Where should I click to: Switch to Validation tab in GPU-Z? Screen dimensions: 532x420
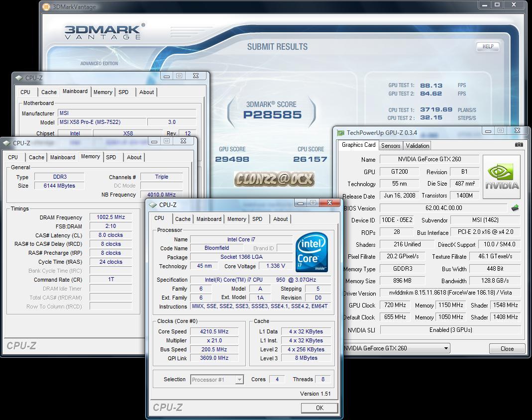click(x=418, y=145)
